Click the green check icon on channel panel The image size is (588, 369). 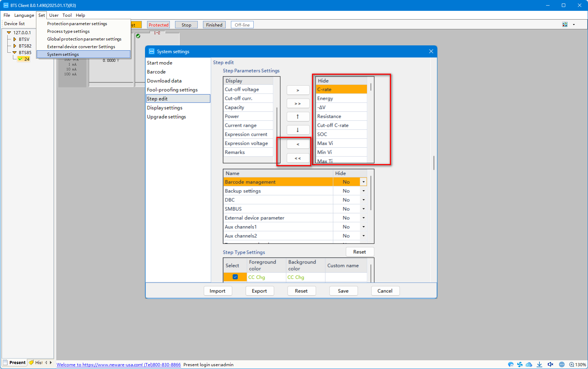pyautogui.click(x=138, y=36)
